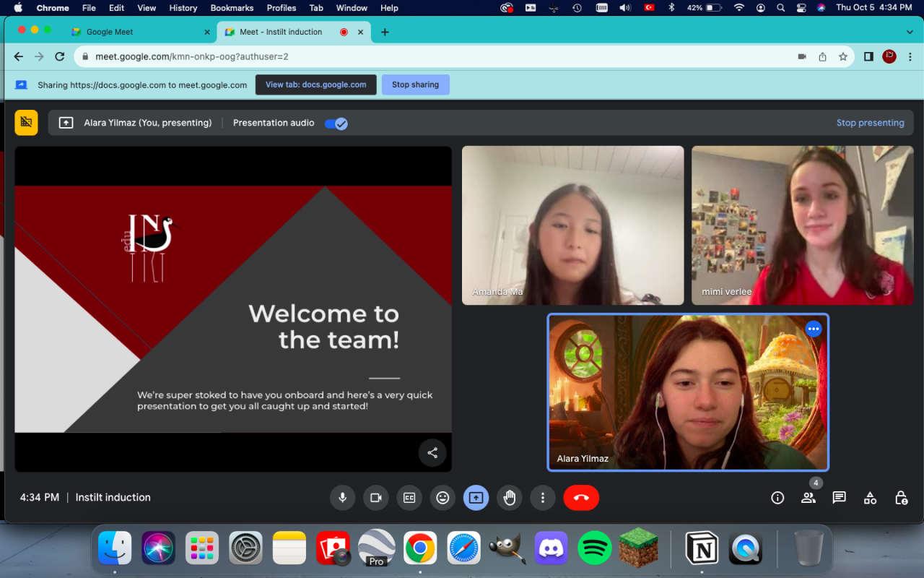This screenshot has width=924, height=578.
Task: Expand Chrome tab search chevron
Action: [x=910, y=32]
